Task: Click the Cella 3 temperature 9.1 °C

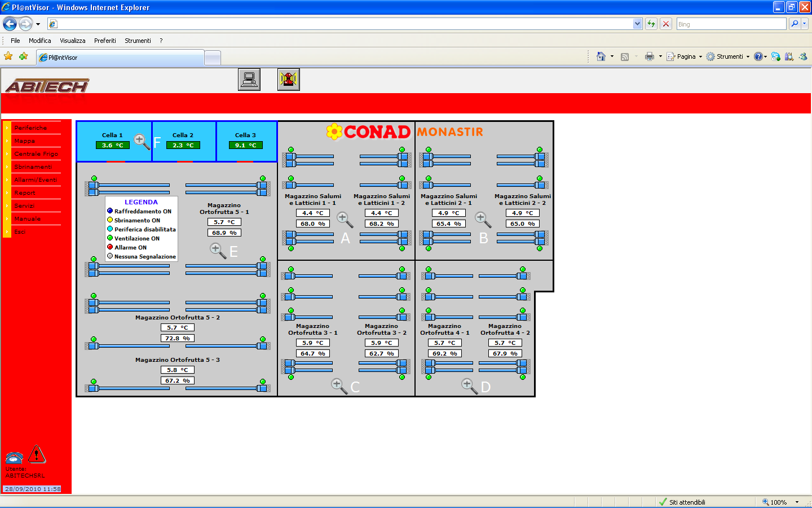Action: coord(246,145)
